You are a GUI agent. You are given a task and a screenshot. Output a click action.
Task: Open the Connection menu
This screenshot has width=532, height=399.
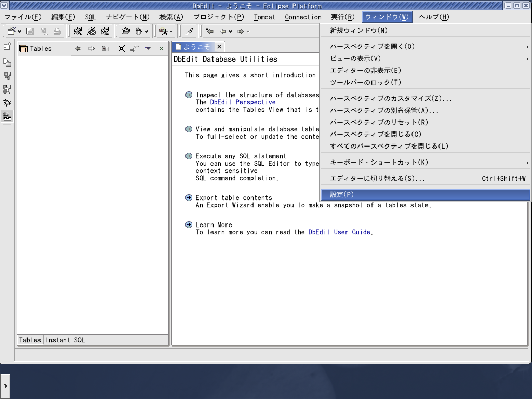point(303,17)
